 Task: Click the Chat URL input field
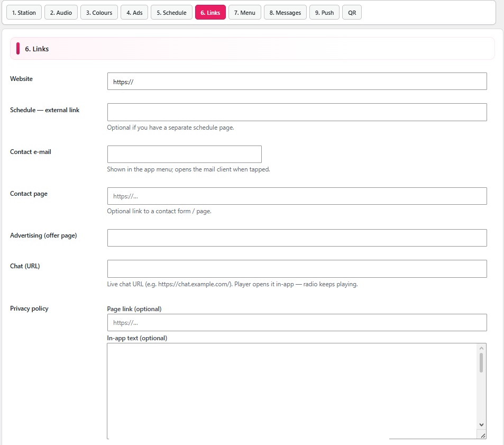297,269
